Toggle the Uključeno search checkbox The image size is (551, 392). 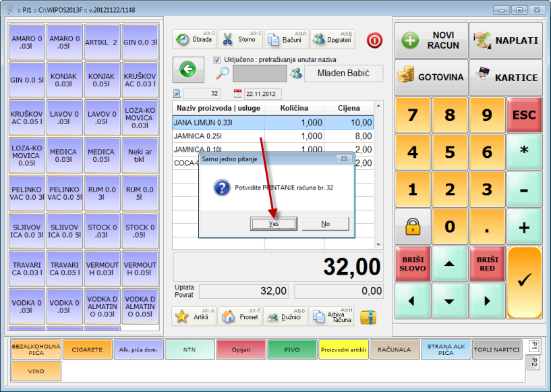pos(217,60)
